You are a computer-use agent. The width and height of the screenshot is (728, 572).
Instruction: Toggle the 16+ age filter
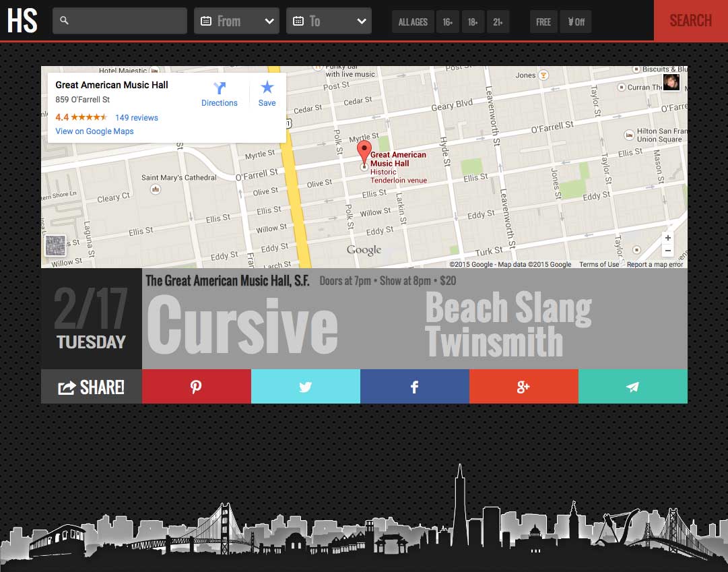pos(448,22)
